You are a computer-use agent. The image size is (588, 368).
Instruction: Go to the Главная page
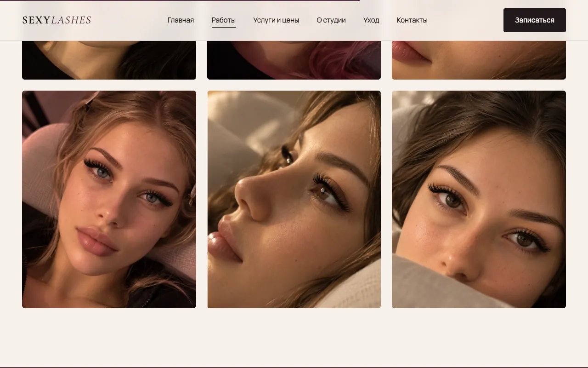(181, 20)
